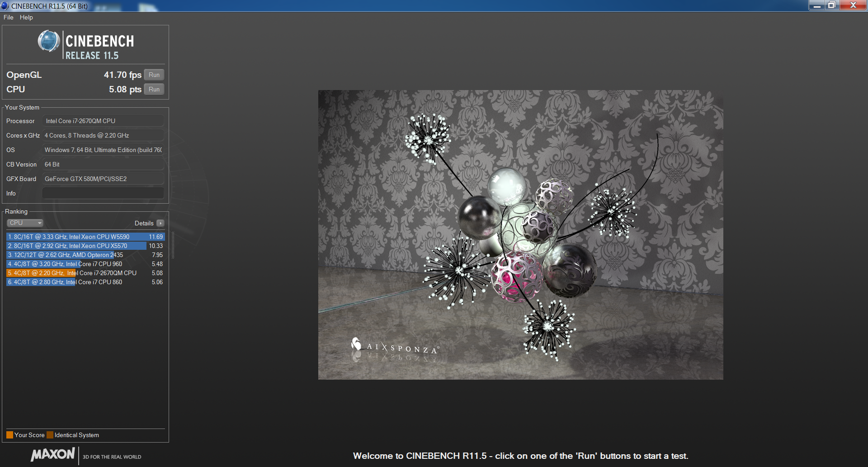868x467 pixels.
Task: Click the CINEBENCH title bar app icon
Action: tap(5, 6)
